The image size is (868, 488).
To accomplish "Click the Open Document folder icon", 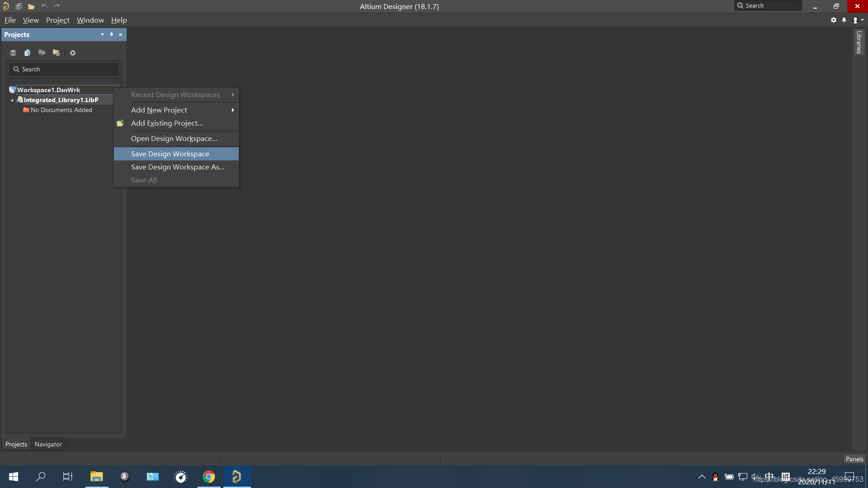I will (31, 6).
